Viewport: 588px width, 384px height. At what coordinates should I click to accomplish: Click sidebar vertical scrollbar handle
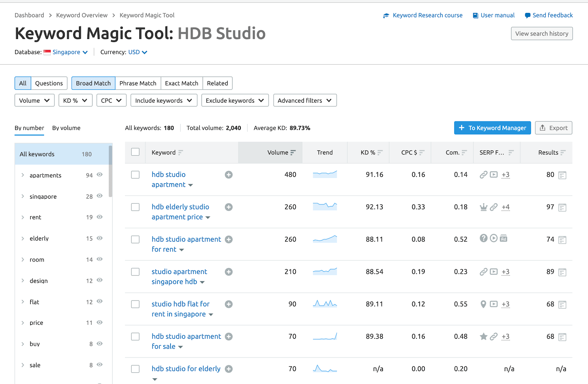pos(110,171)
